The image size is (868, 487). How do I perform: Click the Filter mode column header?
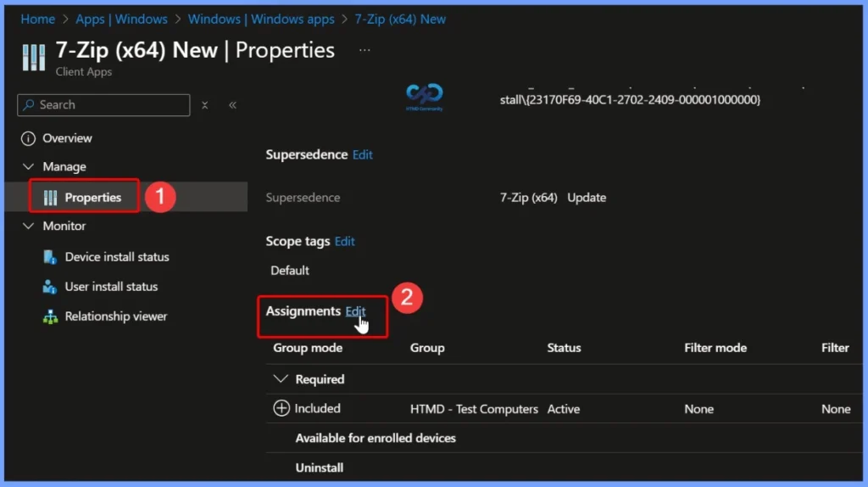coord(715,348)
